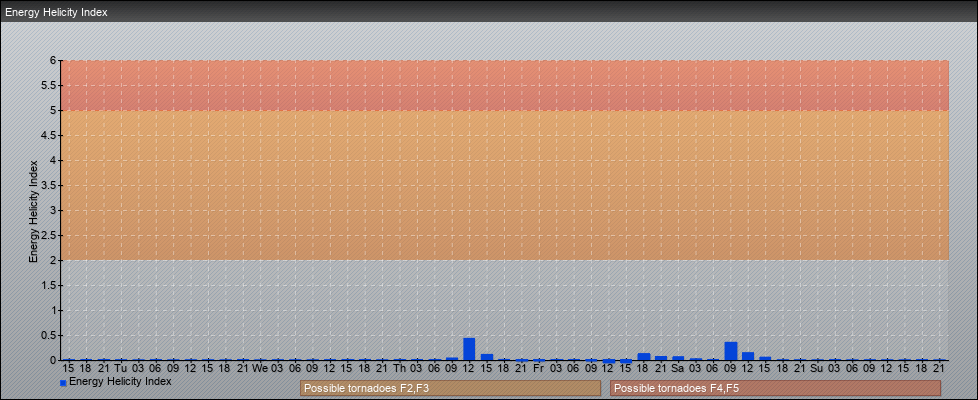Select the small bar at Saturday 15
Image resolution: width=978 pixels, height=400 pixels.
point(765,359)
